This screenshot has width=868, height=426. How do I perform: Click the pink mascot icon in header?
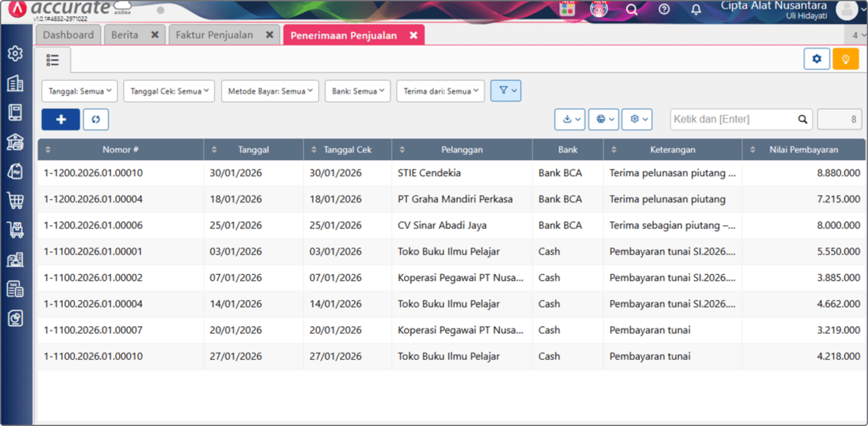(599, 9)
